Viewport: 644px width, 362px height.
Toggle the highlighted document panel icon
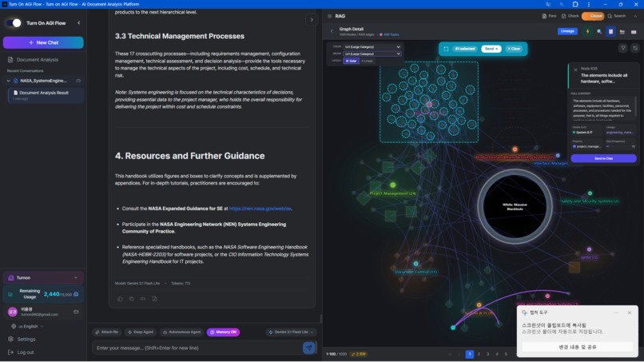[x=610, y=32]
